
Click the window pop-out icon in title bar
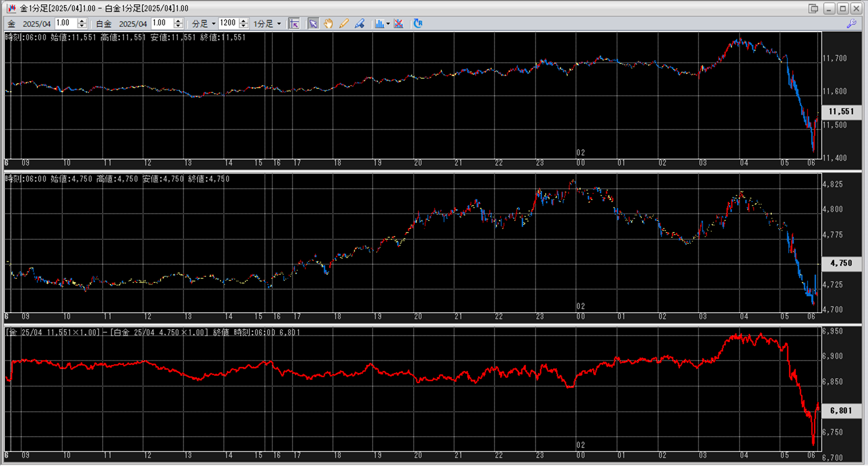(x=813, y=8)
